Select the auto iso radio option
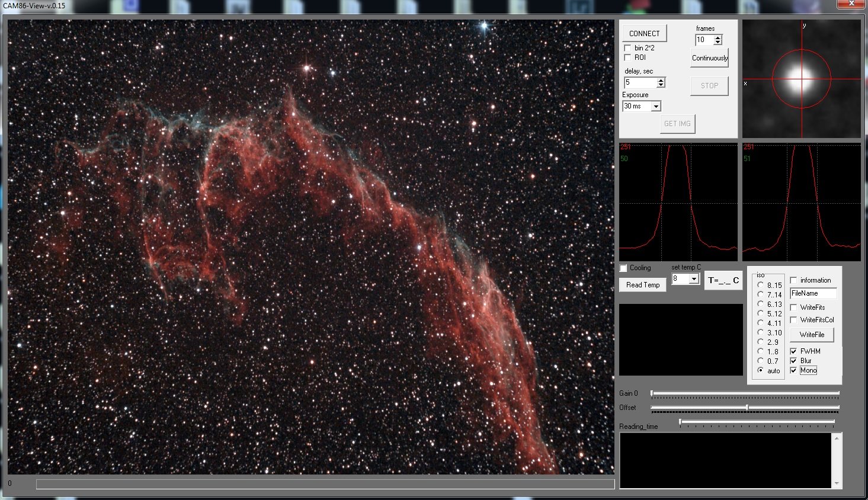Image resolution: width=868 pixels, height=500 pixels. click(760, 370)
